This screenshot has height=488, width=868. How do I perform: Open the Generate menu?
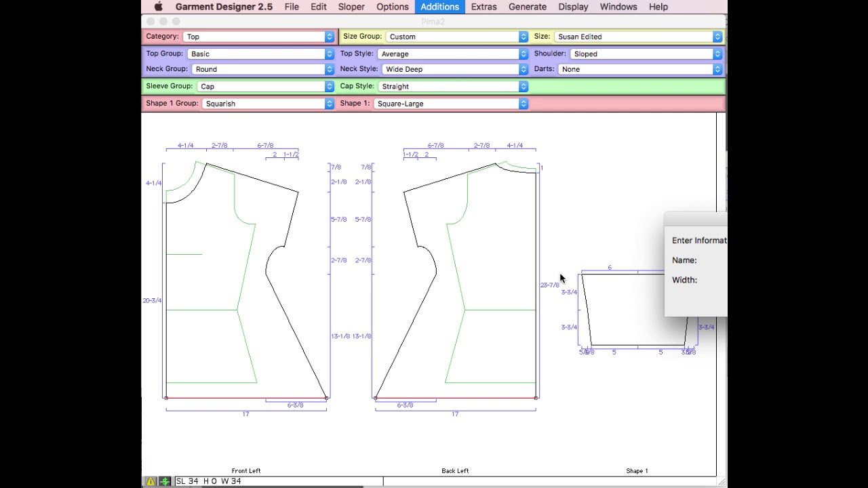click(528, 7)
